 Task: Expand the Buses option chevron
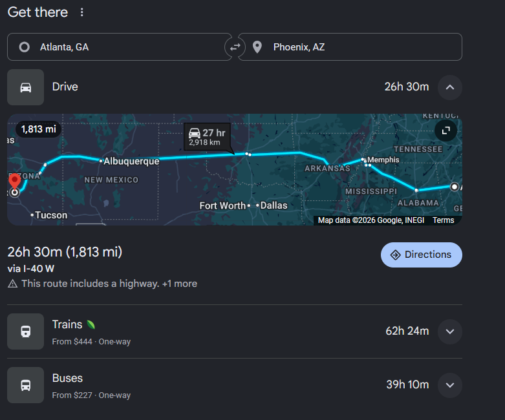coord(450,385)
